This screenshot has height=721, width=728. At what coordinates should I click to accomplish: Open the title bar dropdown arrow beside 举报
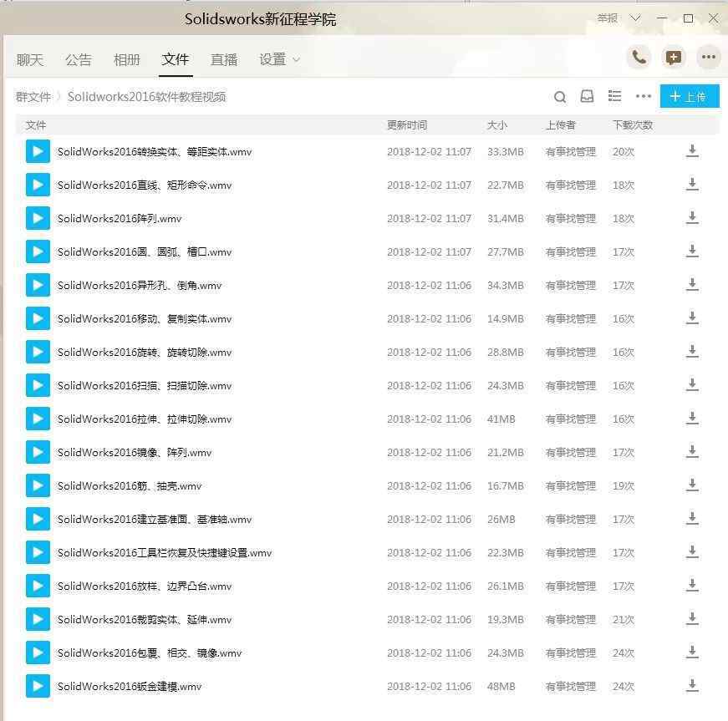[x=635, y=18]
